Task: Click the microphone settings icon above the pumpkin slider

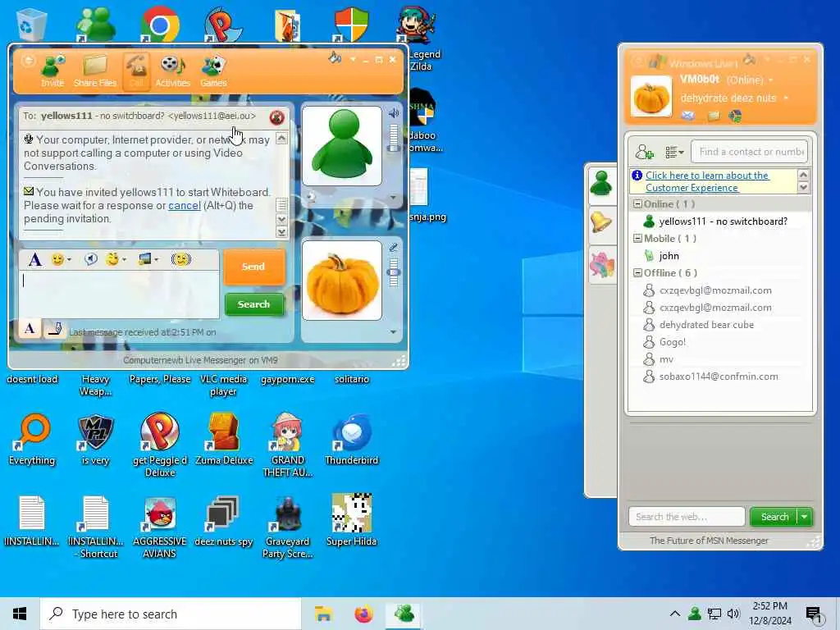Action: point(393,247)
